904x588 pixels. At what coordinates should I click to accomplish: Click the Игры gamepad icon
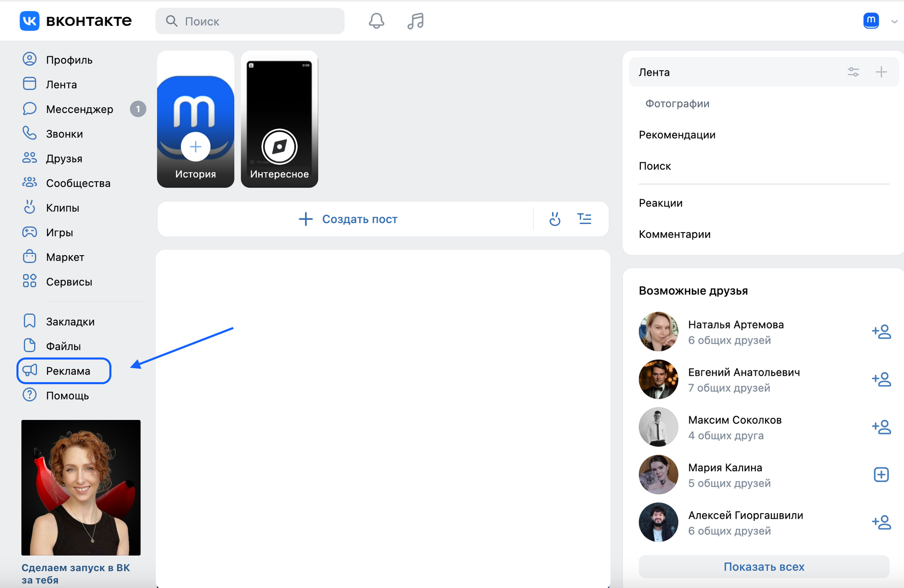coord(30,232)
